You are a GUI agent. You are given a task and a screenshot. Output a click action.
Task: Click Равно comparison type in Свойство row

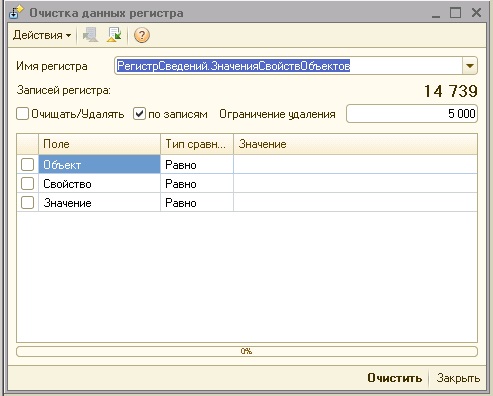pyautogui.click(x=197, y=183)
